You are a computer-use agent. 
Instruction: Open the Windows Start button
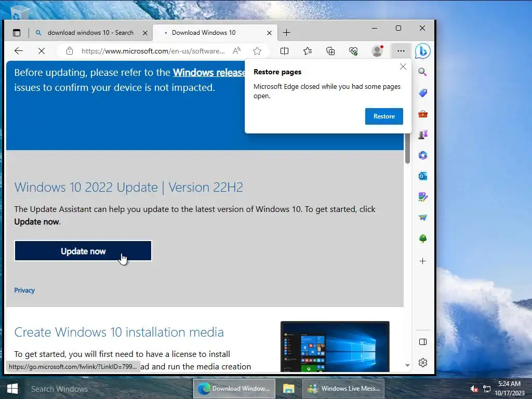coord(12,389)
